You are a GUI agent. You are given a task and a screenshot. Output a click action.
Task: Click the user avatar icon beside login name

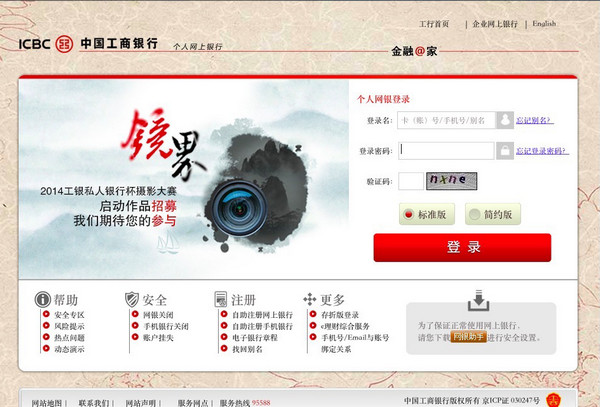click(505, 120)
